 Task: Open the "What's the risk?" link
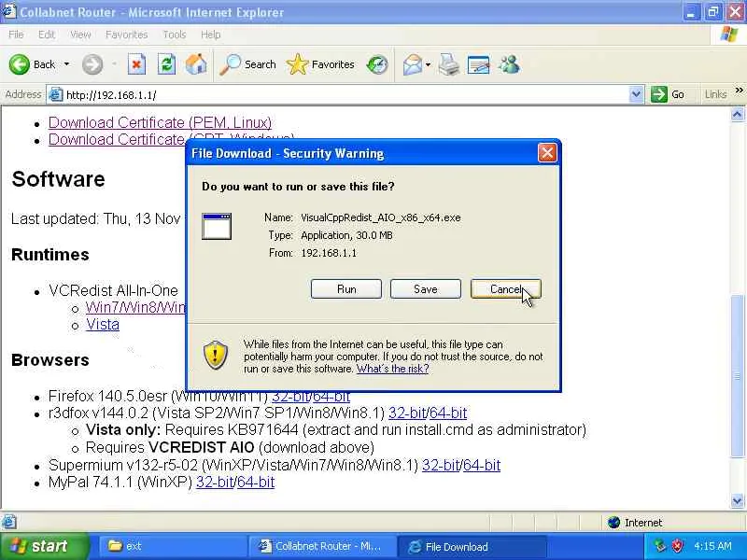click(x=392, y=369)
